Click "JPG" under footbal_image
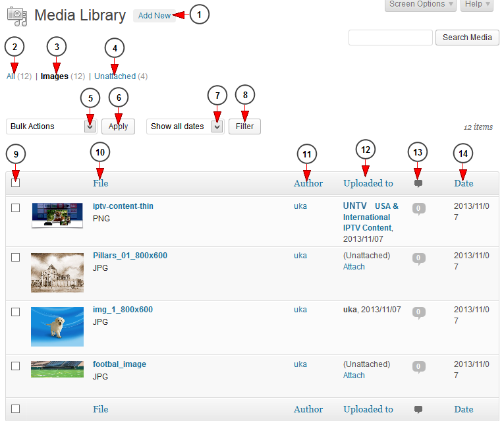504x421 pixels. (x=100, y=377)
